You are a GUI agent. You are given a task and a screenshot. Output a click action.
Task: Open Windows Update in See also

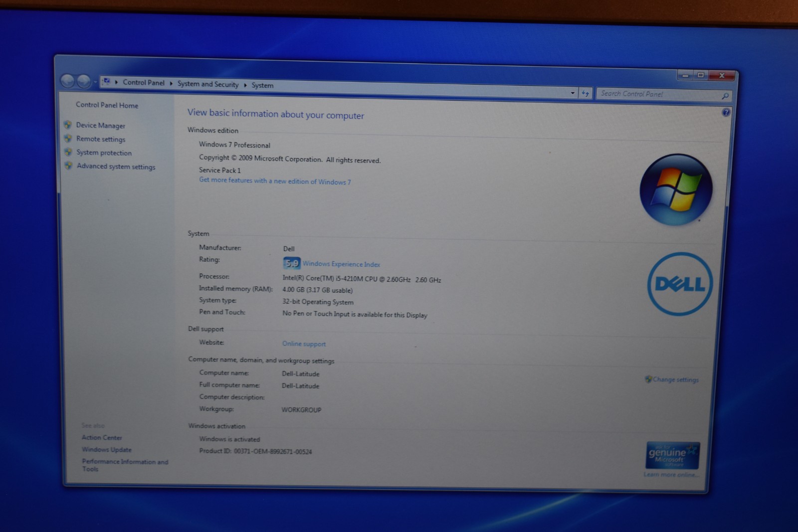coord(107,449)
